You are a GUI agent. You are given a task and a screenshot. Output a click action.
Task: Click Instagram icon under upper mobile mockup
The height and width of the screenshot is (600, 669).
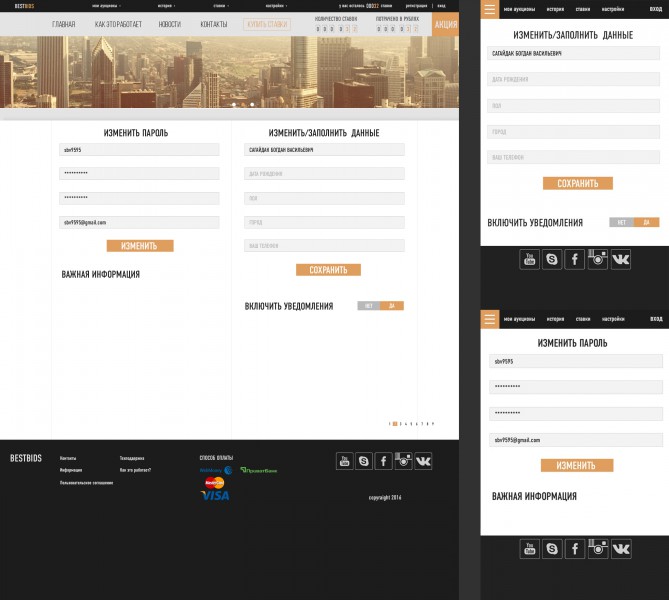point(598,259)
